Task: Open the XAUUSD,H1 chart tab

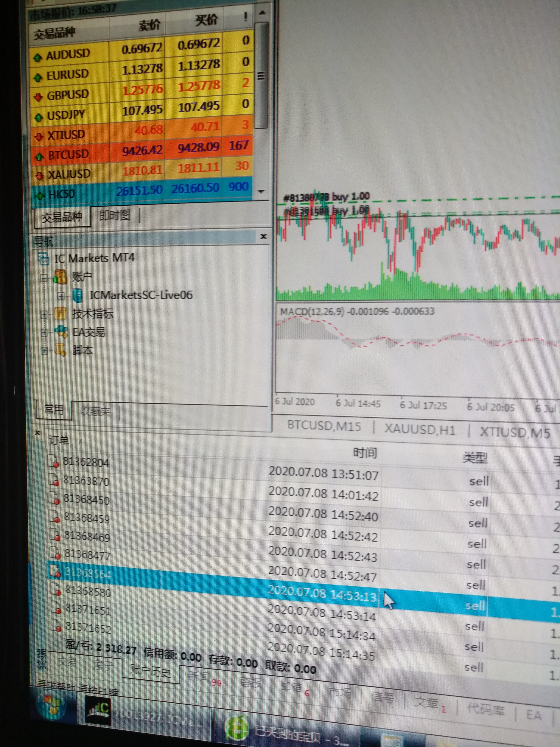Action: pos(420,430)
